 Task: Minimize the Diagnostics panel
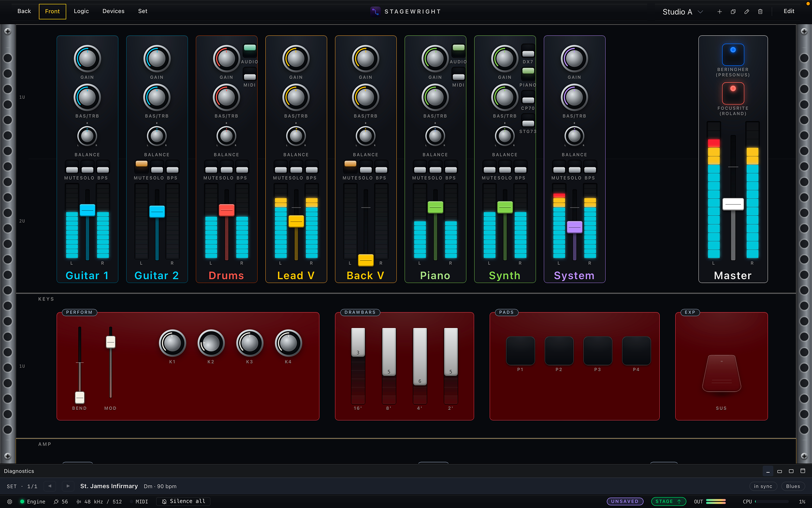[768, 471]
